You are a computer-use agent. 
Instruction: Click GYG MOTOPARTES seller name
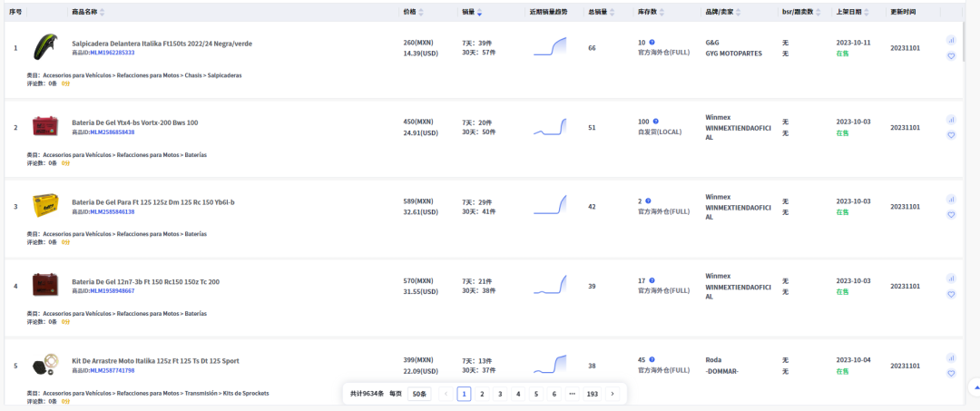click(734, 54)
